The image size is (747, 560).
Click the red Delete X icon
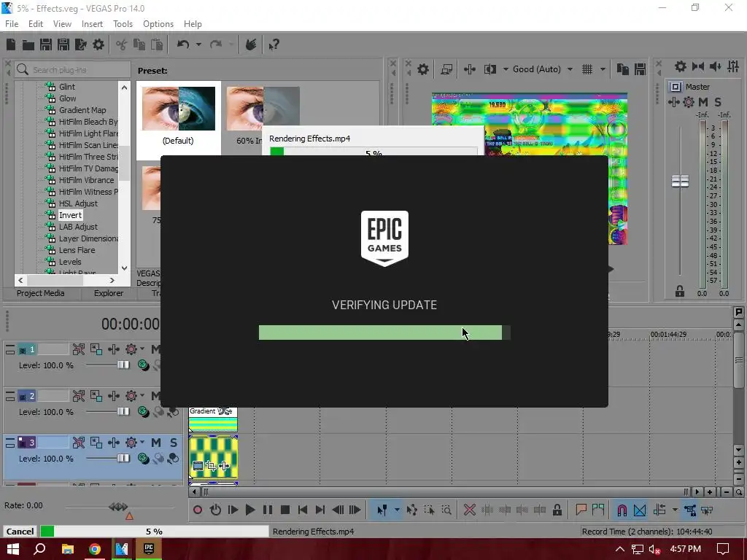(x=470, y=510)
